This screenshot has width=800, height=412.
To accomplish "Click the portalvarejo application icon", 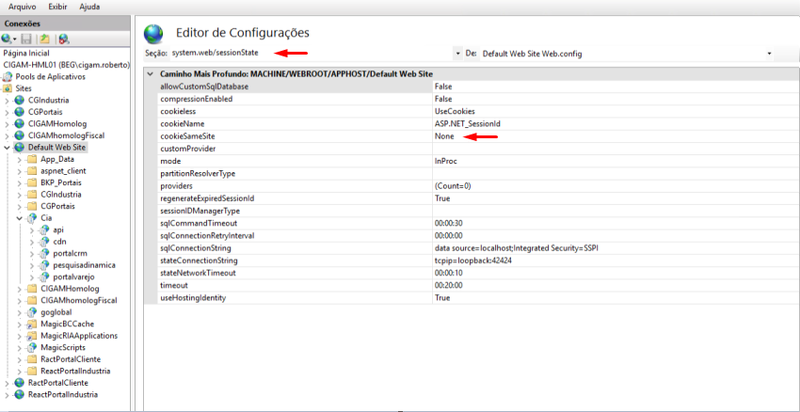I will tap(44, 277).
